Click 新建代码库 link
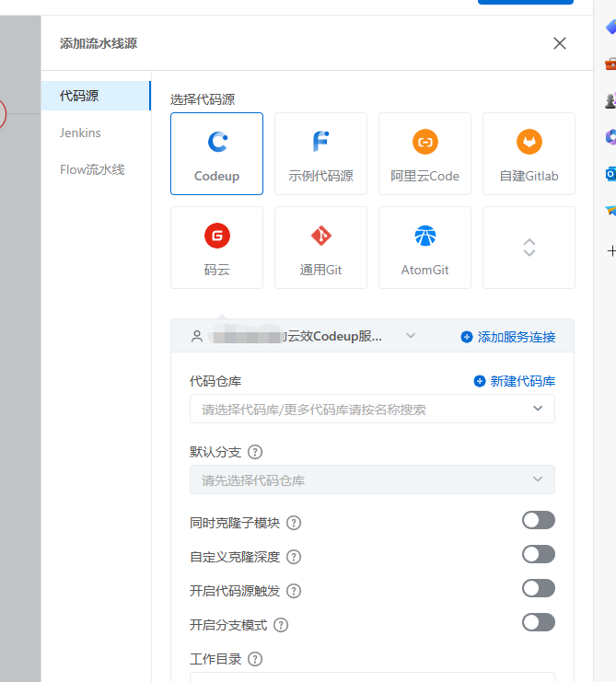The image size is (616, 682). 514,381
